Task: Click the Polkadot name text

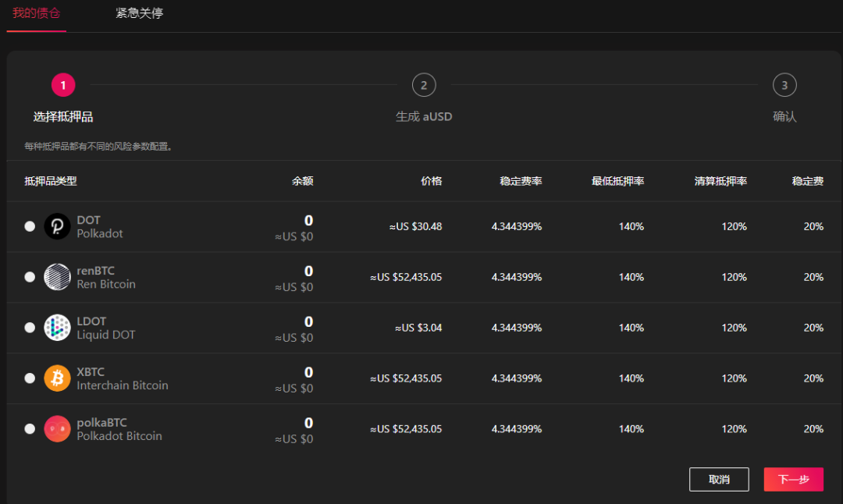Action: (x=99, y=234)
